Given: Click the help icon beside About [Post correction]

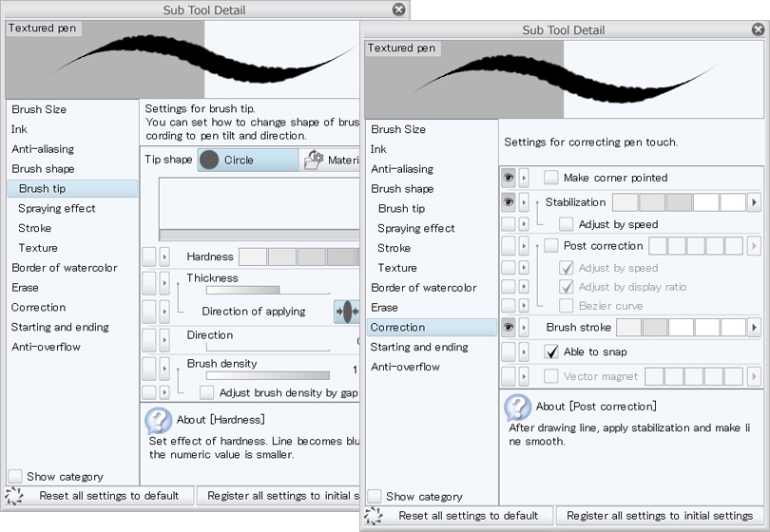Looking at the screenshot, I should point(517,407).
